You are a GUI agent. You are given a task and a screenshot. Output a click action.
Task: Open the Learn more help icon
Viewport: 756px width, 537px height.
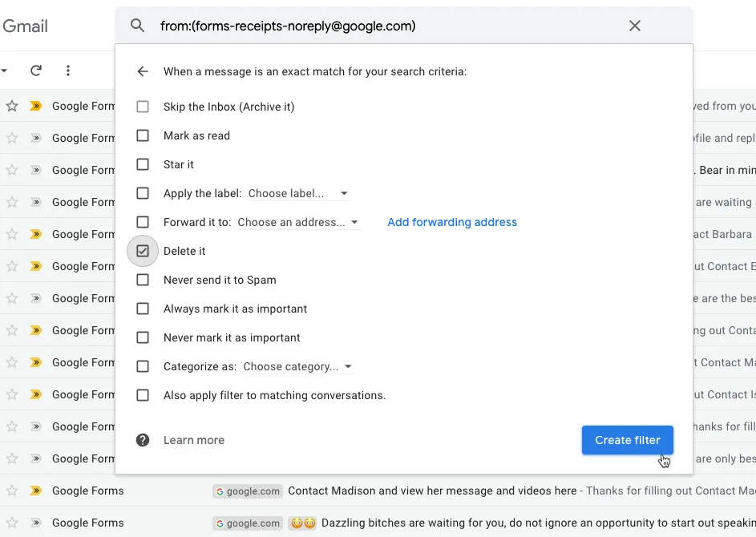[143, 439]
